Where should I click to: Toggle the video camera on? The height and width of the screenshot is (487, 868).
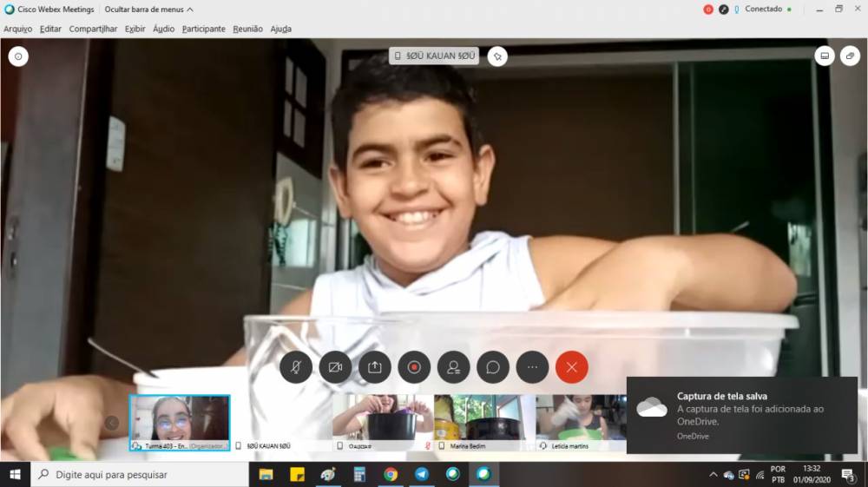pyautogui.click(x=335, y=367)
